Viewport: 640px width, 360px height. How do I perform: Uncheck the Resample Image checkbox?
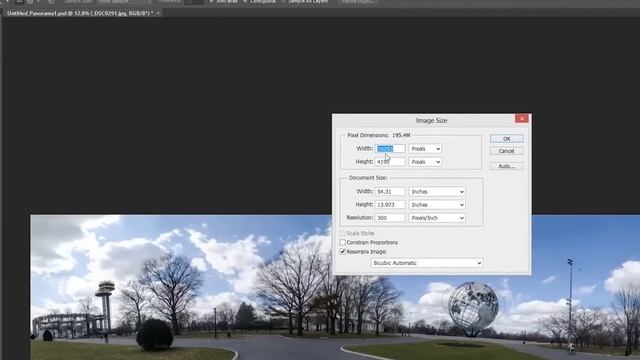pyautogui.click(x=343, y=252)
